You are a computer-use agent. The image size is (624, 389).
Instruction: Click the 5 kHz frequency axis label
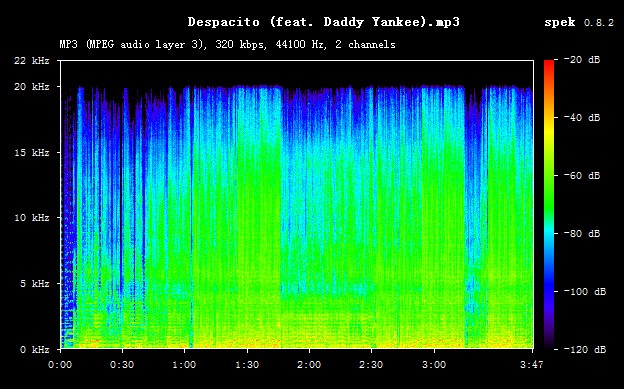click(35, 283)
